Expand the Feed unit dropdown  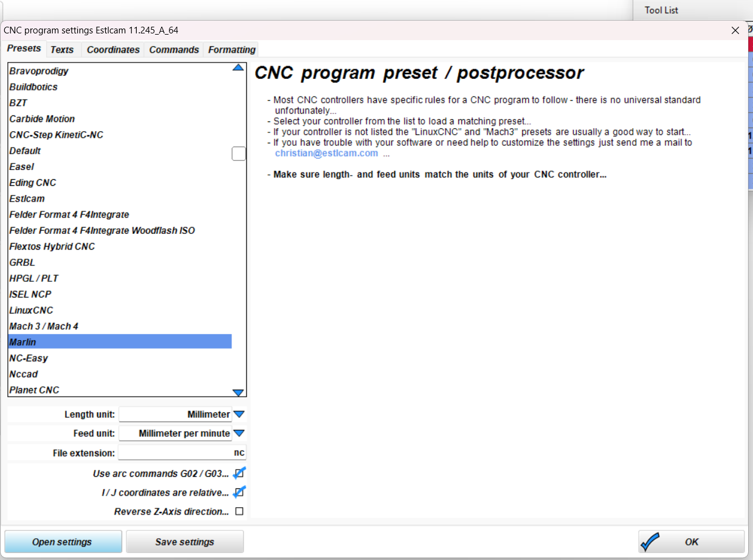click(x=239, y=434)
